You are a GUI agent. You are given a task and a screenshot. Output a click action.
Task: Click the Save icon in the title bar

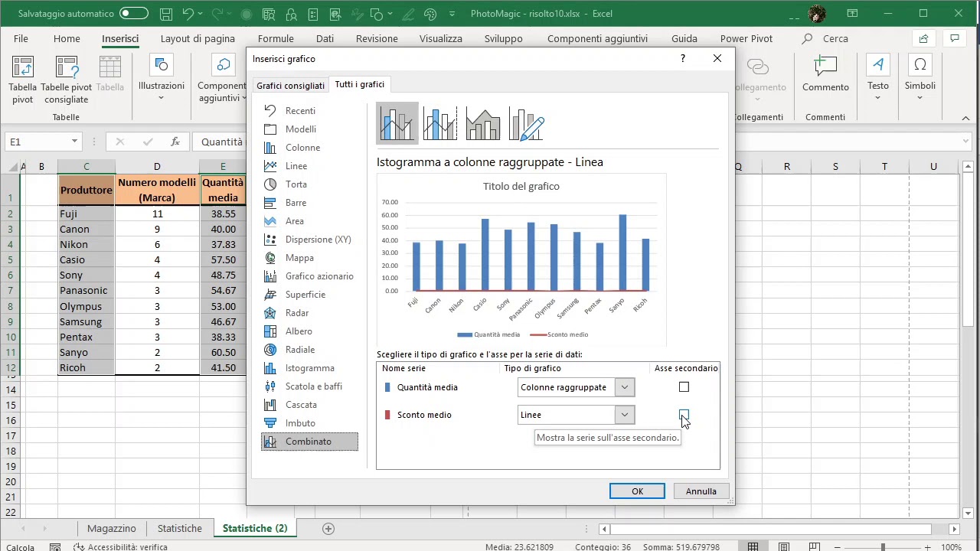click(x=166, y=14)
